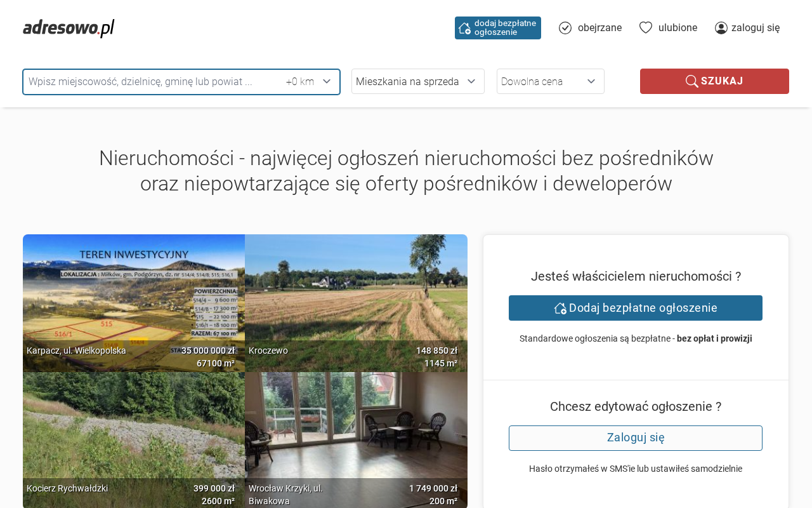Open the Mieszkania na sprzedaż dropdown
The image size is (812, 508).
point(417,81)
